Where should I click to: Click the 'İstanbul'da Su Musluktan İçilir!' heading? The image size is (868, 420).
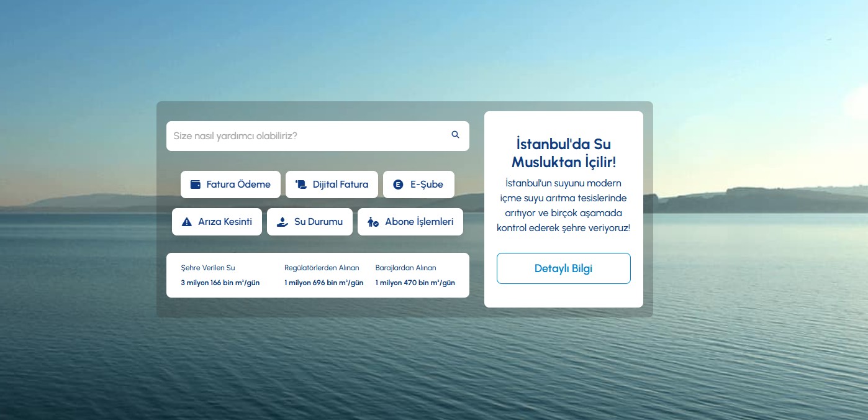coord(563,153)
